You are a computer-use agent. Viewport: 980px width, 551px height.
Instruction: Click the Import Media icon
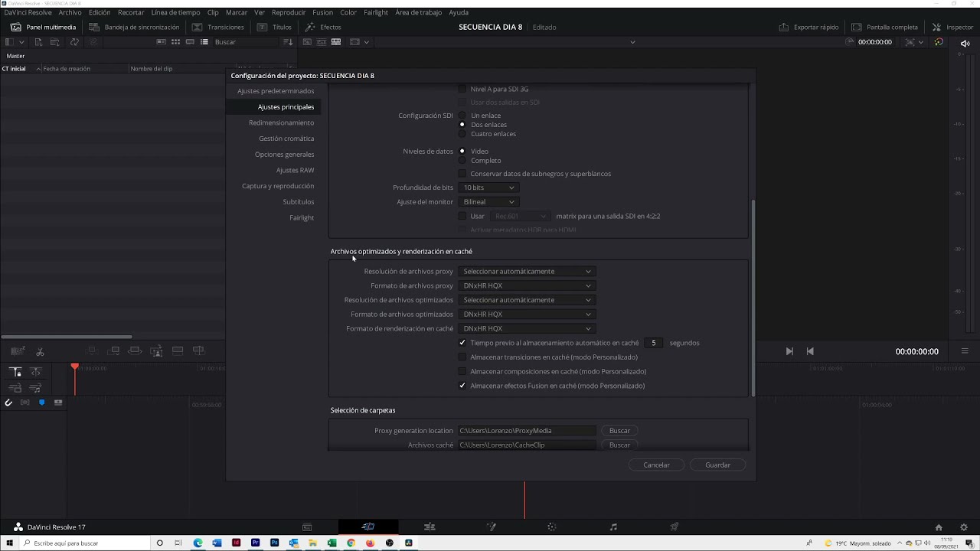pos(38,42)
